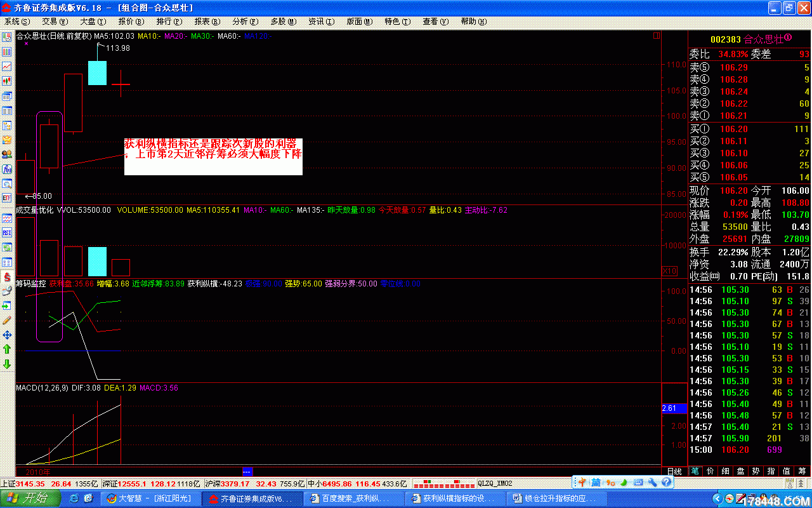Open the f(x) formula icon in sidebar
812x508 pixels.
click(7, 169)
